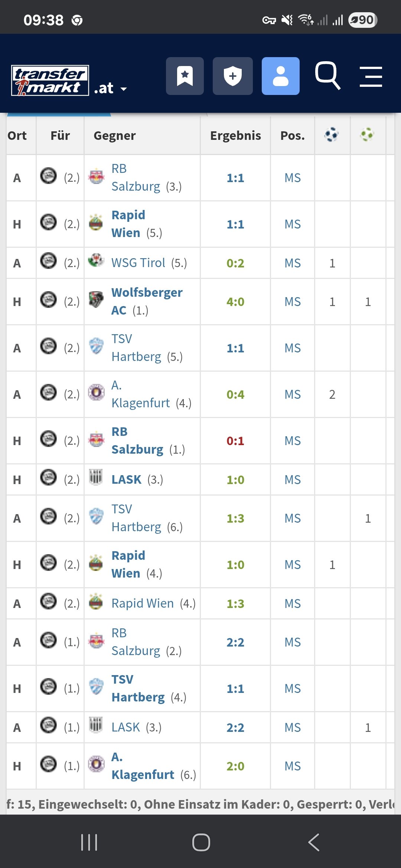Open the bookmark star icon in header

pos(185,76)
